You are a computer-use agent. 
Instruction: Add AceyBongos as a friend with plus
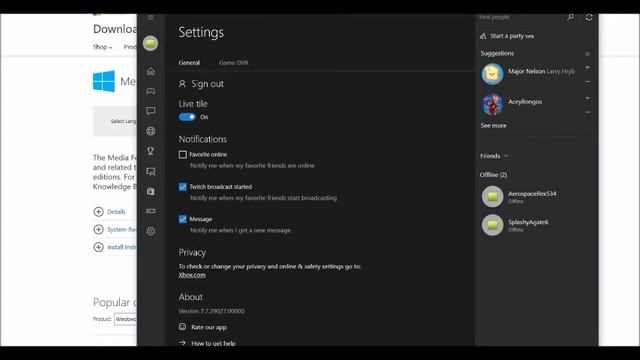[x=587, y=98]
